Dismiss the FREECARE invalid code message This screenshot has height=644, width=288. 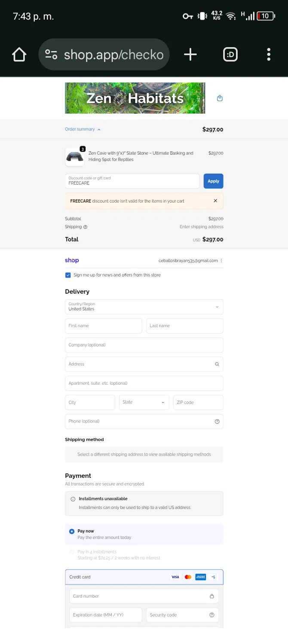(x=215, y=201)
